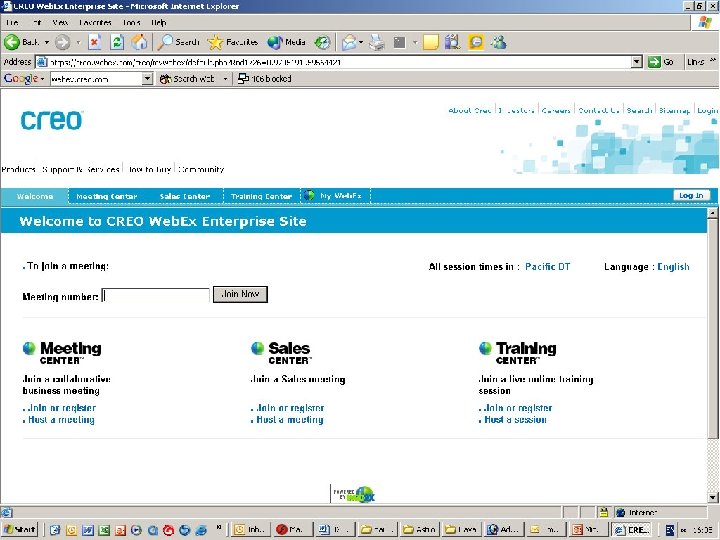This screenshot has height=540, width=720.
Task: Open the browser Home page icon
Action: [139, 43]
